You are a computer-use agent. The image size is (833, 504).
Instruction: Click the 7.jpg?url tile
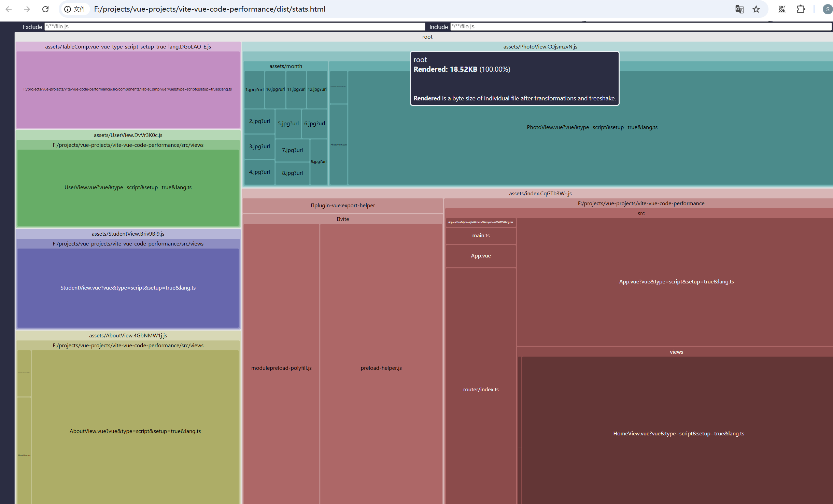point(292,150)
